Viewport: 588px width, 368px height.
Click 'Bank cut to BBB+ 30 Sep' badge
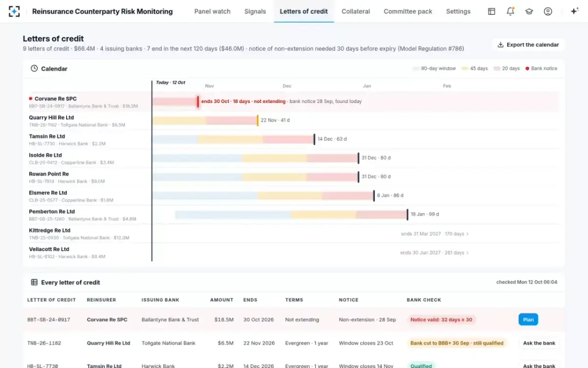(x=457, y=343)
